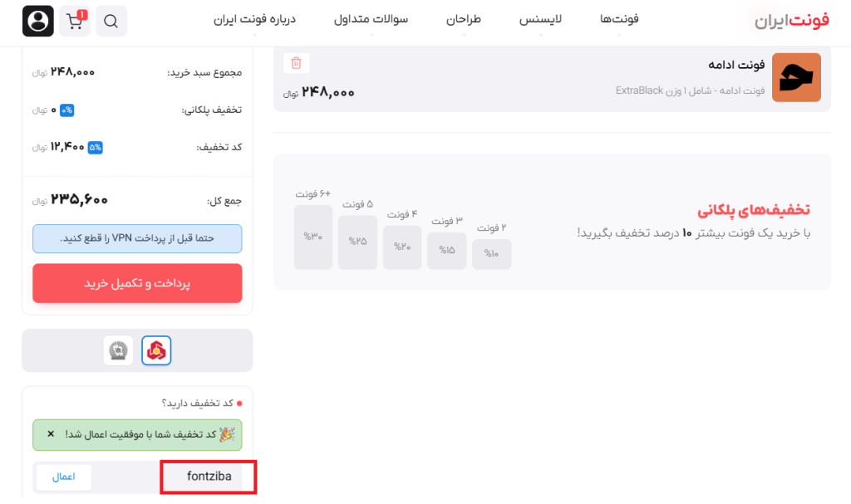The height and width of the screenshot is (504, 851).
Task: Open the سوالات متداول menu item
Action: click(x=371, y=18)
